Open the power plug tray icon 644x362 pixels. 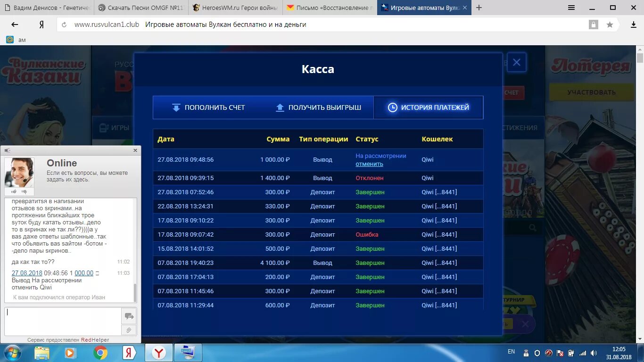571,353
